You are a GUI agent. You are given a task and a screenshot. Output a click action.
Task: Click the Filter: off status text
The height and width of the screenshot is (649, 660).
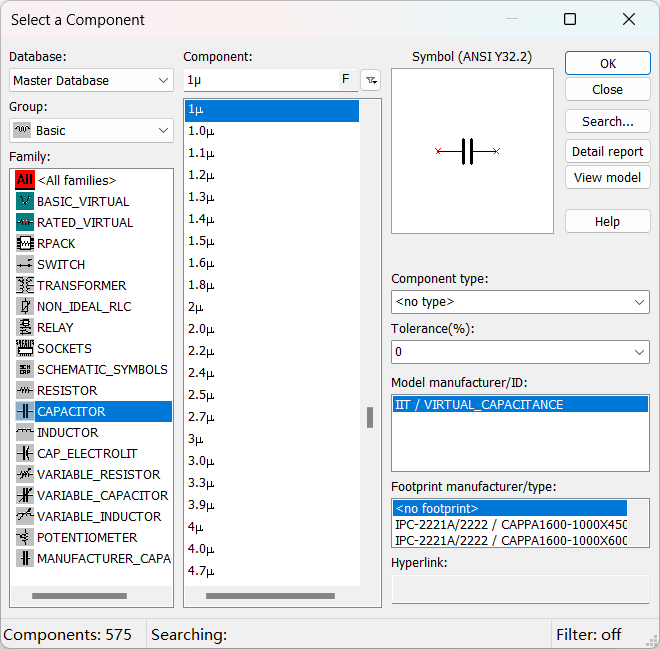coord(588,634)
